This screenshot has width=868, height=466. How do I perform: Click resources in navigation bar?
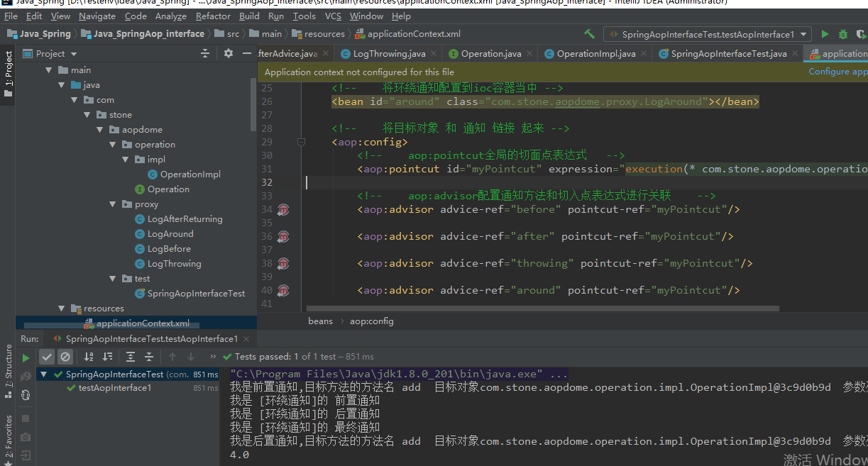pos(318,34)
